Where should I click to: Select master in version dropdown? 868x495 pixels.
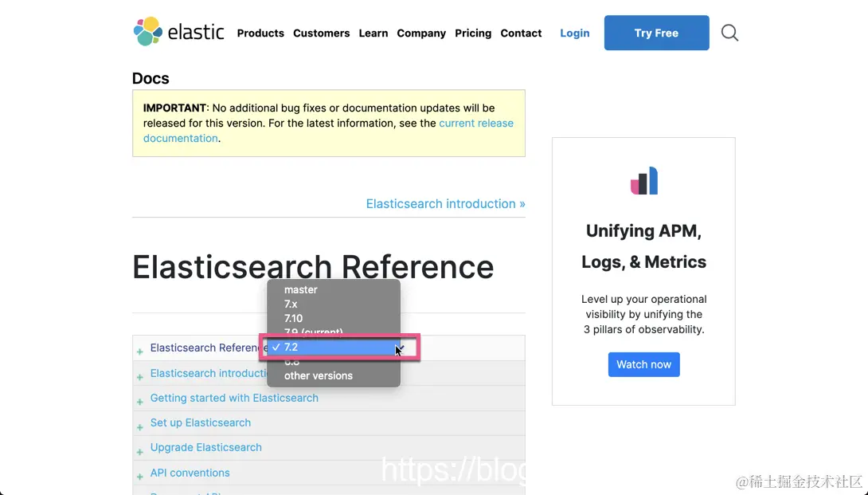pyautogui.click(x=333, y=289)
